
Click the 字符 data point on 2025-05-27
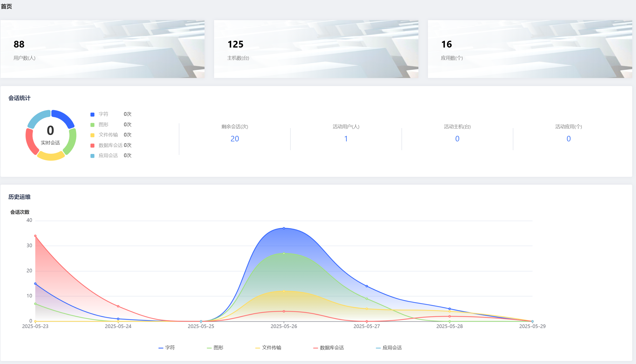[x=367, y=286]
